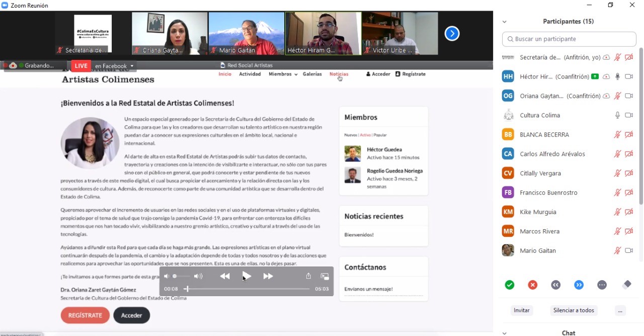644x336 pixels.
Task: Click Kike Murguia's muted microphone icon
Action: (x=617, y=212)
